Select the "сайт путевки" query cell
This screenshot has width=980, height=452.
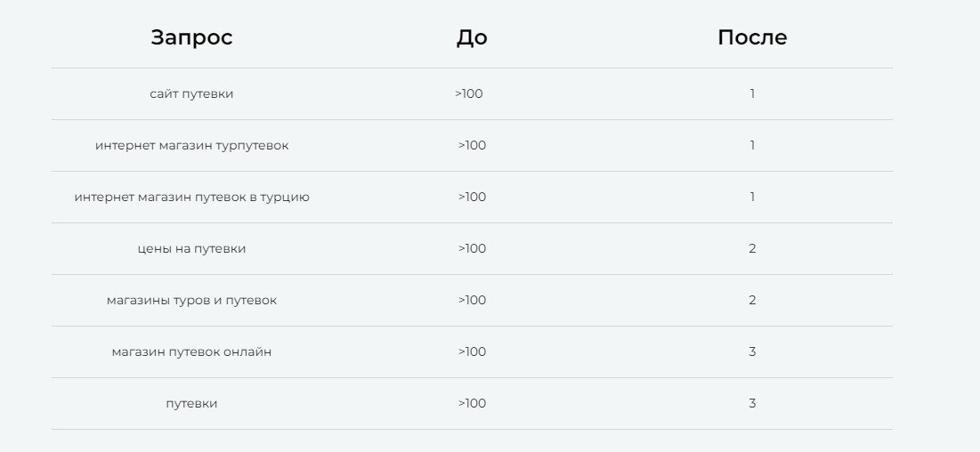191,93
